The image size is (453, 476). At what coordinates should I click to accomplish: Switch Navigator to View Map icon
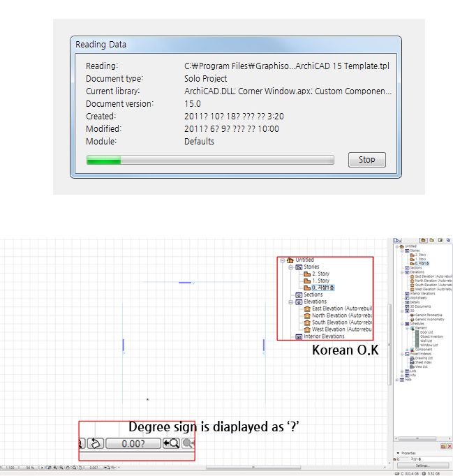(x=432, y=240)
